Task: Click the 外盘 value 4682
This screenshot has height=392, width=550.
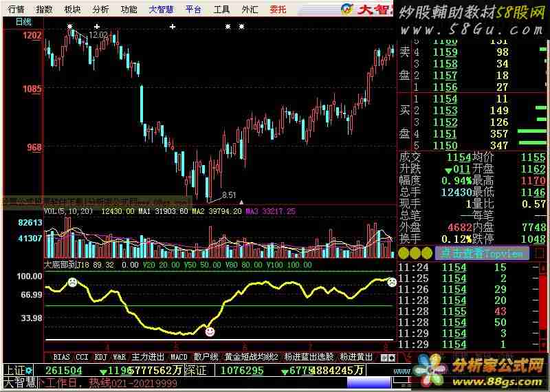Action: tap(459, 228)
